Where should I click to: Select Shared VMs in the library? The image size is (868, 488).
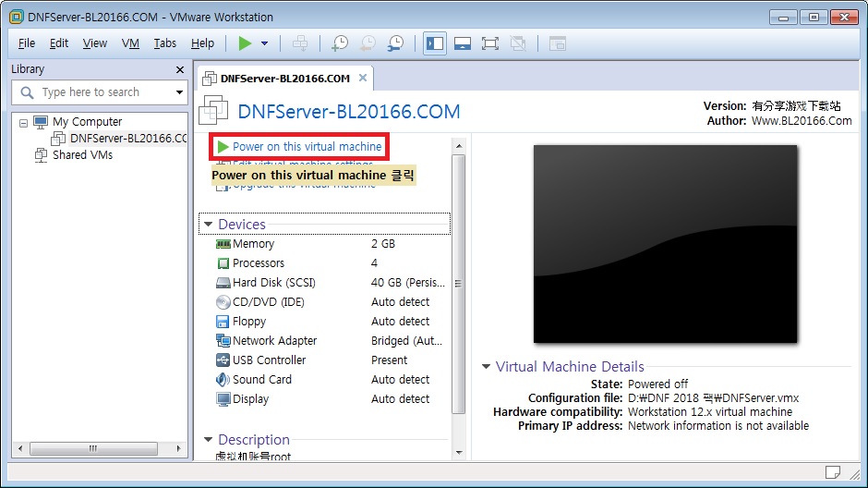[x=82, y=154]
